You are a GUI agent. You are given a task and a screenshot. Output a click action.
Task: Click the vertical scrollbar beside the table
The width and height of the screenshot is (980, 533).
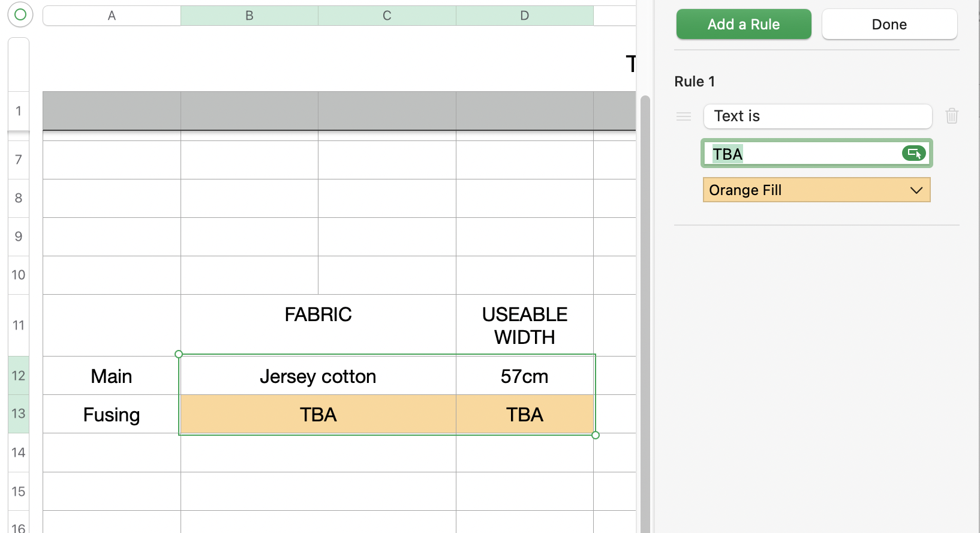[645, 300]
